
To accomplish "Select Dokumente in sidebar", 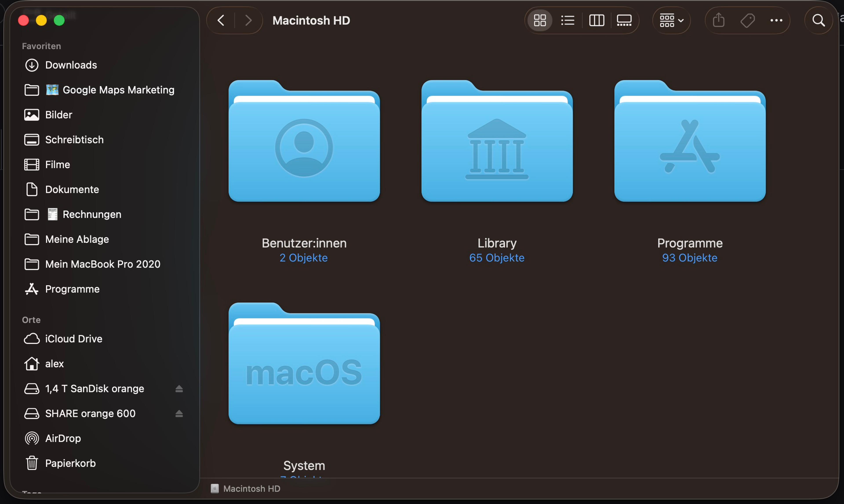I will pyautogui.click(x=105, y=189).
